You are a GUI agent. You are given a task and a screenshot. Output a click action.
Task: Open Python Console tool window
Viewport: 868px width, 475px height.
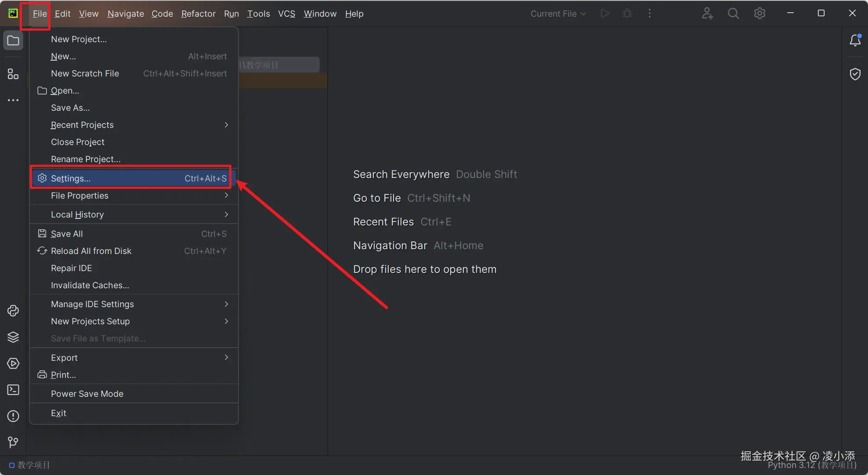pyautogui.click(x=13, y=311)
